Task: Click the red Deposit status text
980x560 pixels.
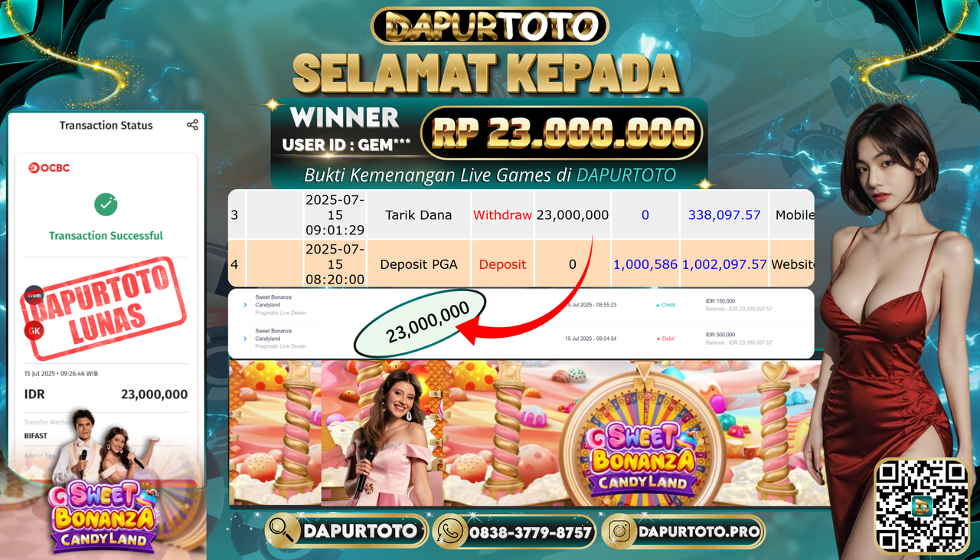Action: click(x=502, y=264)
